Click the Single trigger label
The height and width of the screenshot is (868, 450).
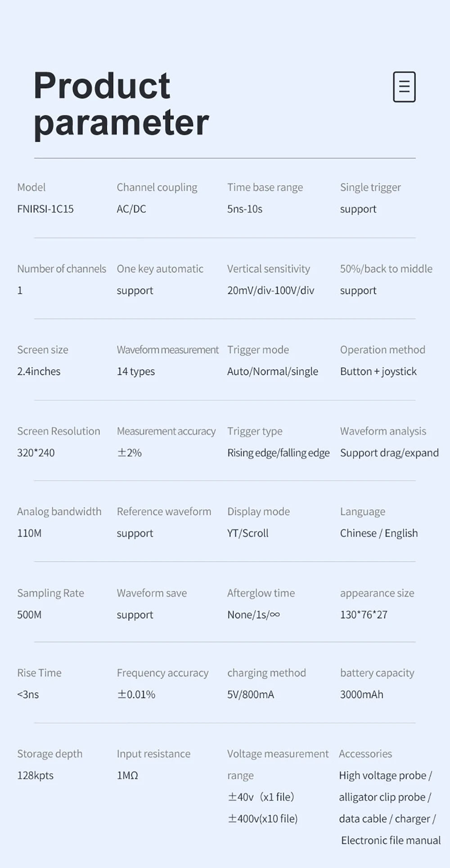pos(370,187)
